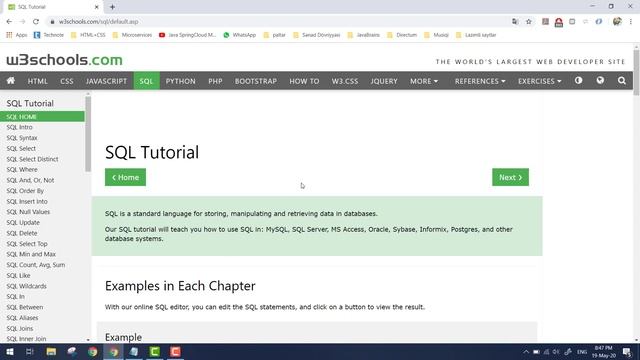
Task: Open SQL Joins in the sidebar
Action: pos(20,328)
